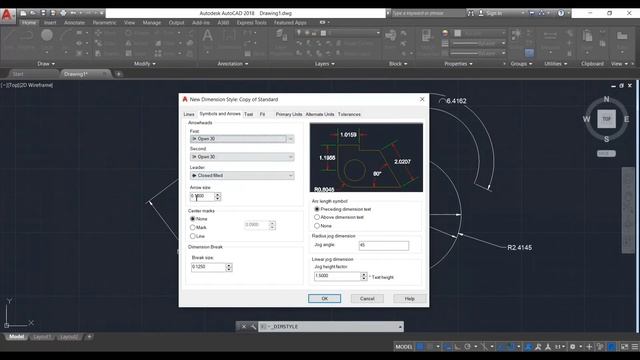Switch to the Alternate Units tab
640x360 pixels.
pos(320,114)
